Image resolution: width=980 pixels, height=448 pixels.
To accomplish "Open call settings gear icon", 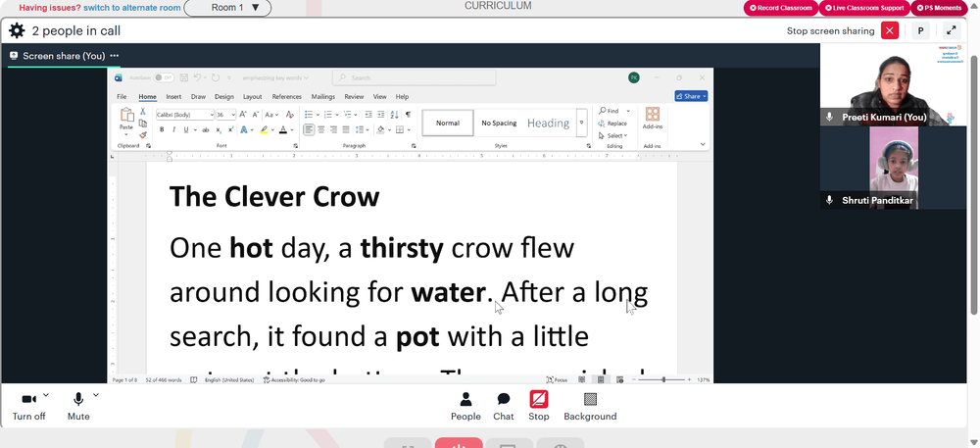I will [x=17, y=30].
